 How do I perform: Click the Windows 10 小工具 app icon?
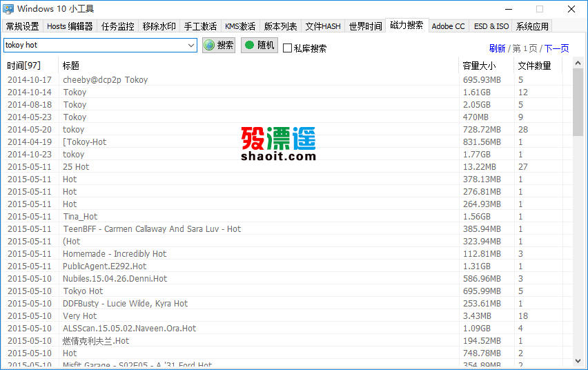[8, 9]
